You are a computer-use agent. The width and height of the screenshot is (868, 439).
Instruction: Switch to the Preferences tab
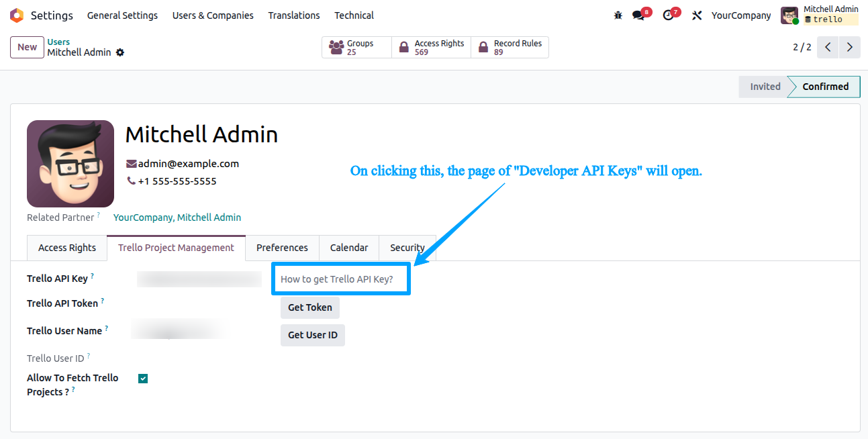pos(282,248)
